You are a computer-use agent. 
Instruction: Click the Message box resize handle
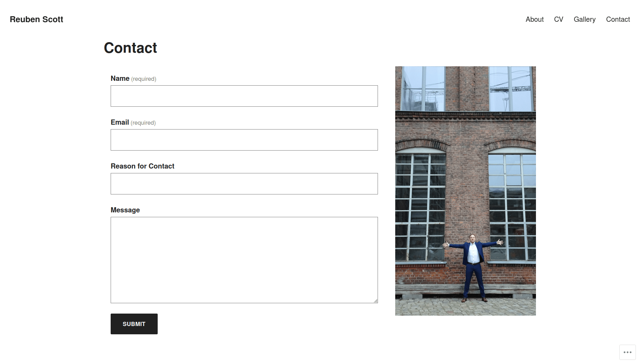coord(376,301)
